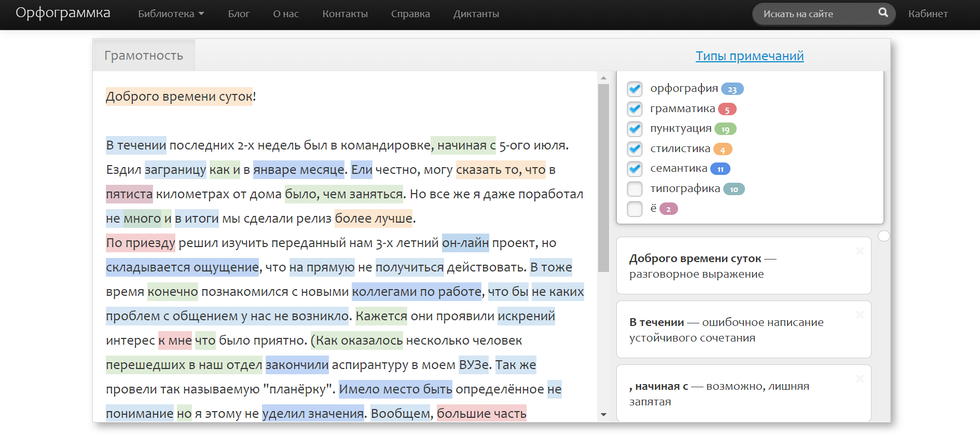This screenshot has width=980, height=436.
Task: Open the Диктанты section
Action: point(476,14)
